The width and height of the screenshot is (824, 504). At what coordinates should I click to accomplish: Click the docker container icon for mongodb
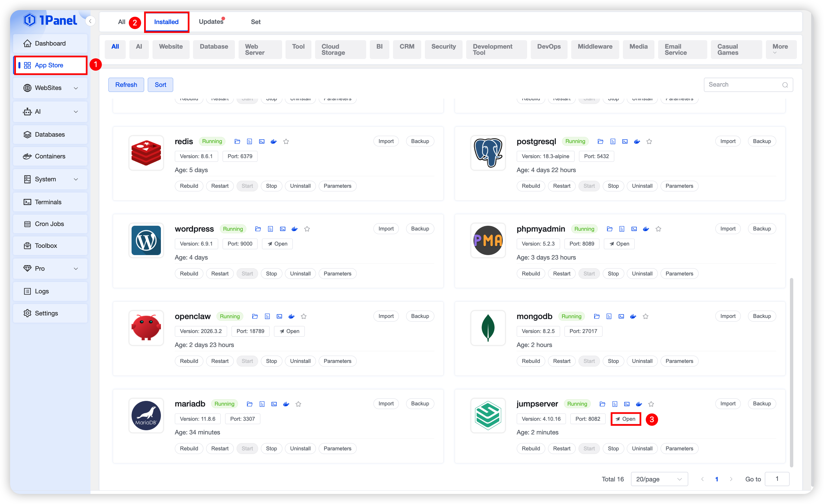(633, 316)
